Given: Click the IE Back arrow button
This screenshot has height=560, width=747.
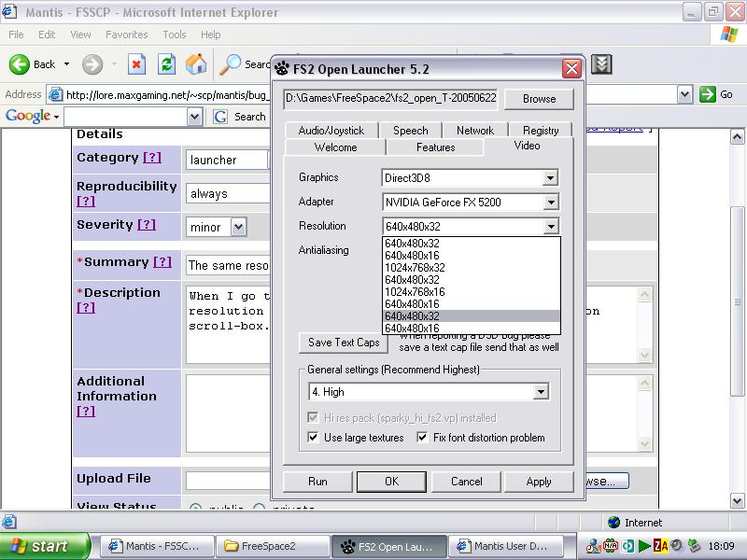Looking at the screenshot, I should pos(19,64).
